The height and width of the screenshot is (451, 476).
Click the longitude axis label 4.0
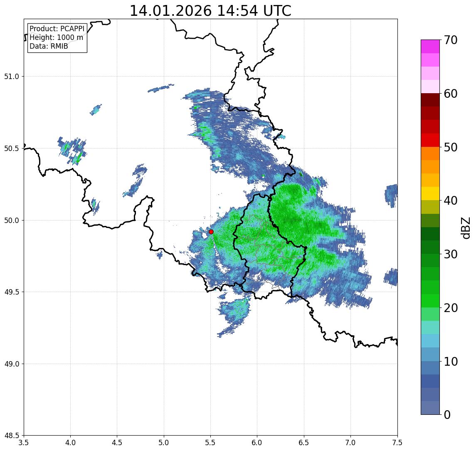[x=70, y=443]
